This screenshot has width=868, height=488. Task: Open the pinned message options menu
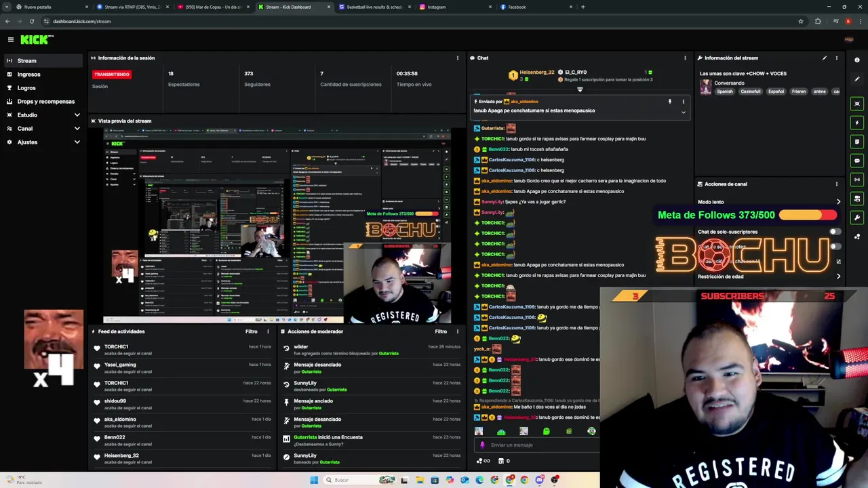coord(683,102)
